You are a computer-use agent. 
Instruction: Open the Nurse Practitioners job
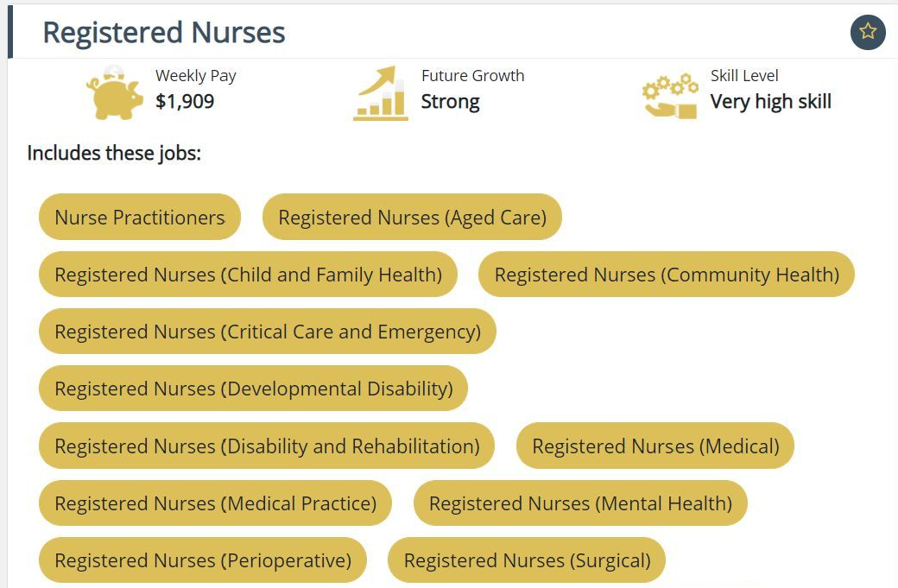tap(140, 217)
